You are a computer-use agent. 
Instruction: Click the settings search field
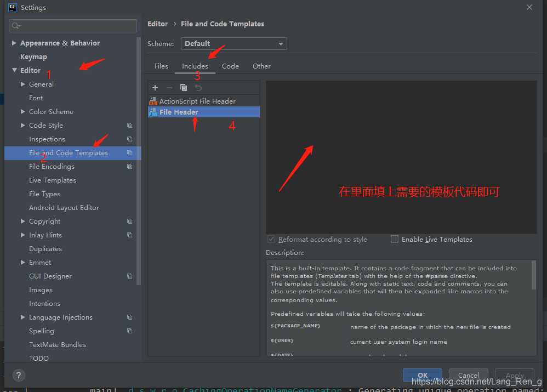73,25
